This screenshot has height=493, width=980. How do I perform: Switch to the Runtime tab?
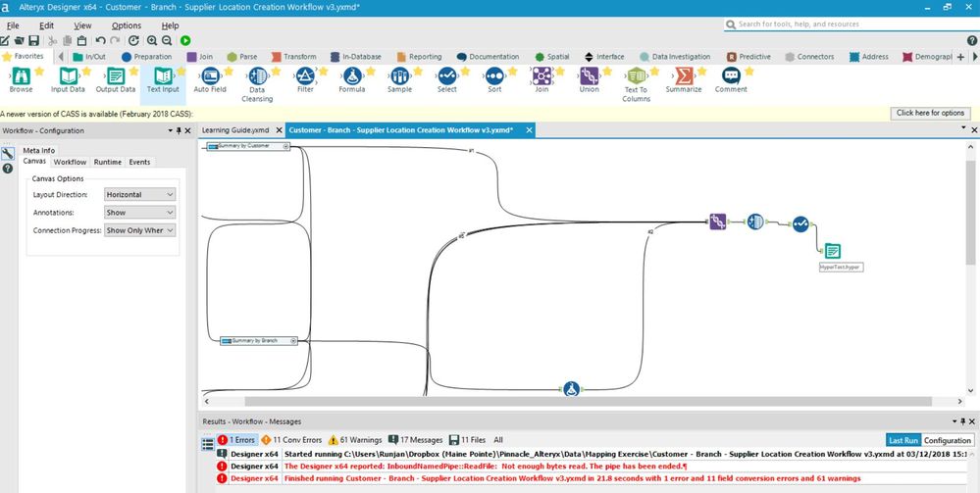[108, 162]
